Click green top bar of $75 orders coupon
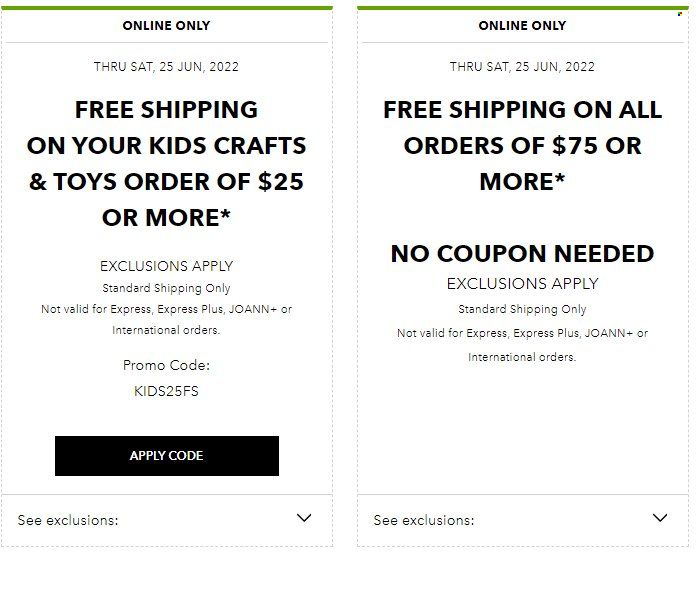696x612 pixels. click(522, 8)
